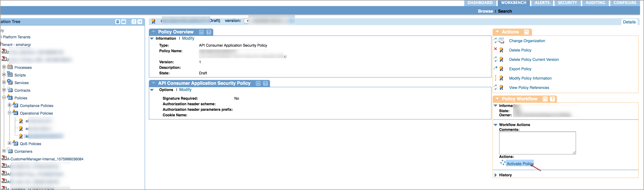Click Modify next to Information
The height and width of the screenshot is (190, 644).
coord(188,38)
